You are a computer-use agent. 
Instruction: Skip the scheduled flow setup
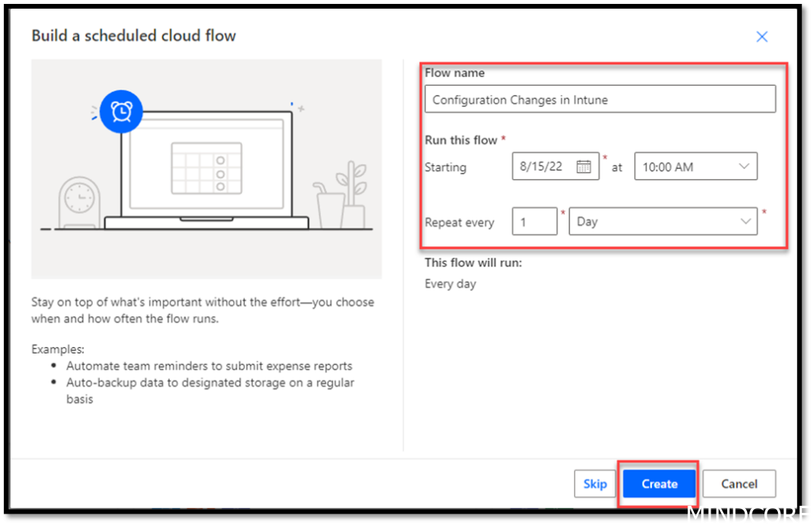595,484
